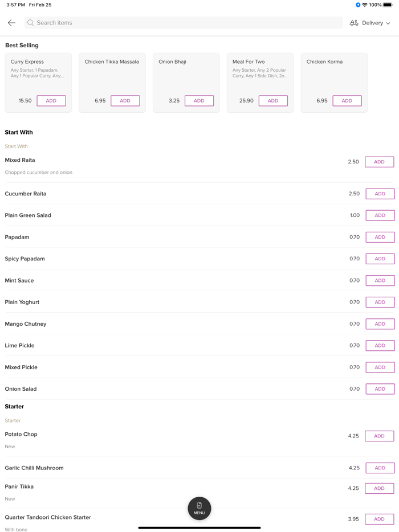The width and height of the screenshot is (399, 532).
Task: Expand the Delivery dropdown chevron
Action: (x=388, y=23)
